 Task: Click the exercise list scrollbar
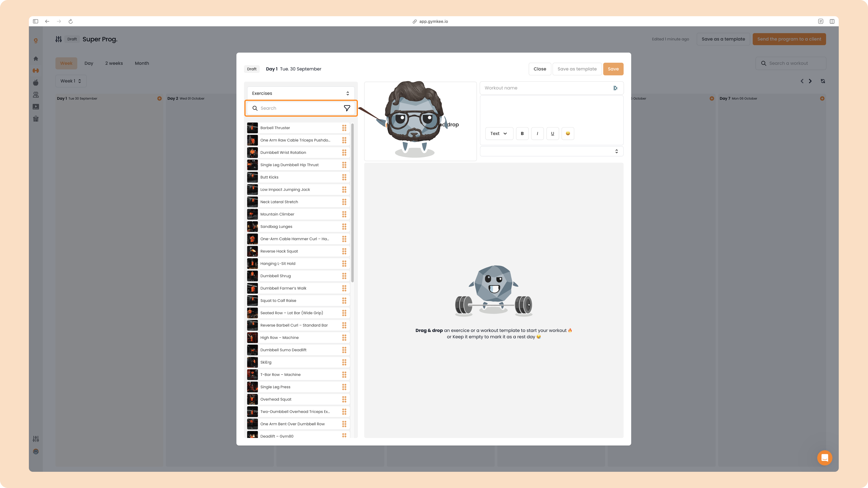(x=353, y=203)
